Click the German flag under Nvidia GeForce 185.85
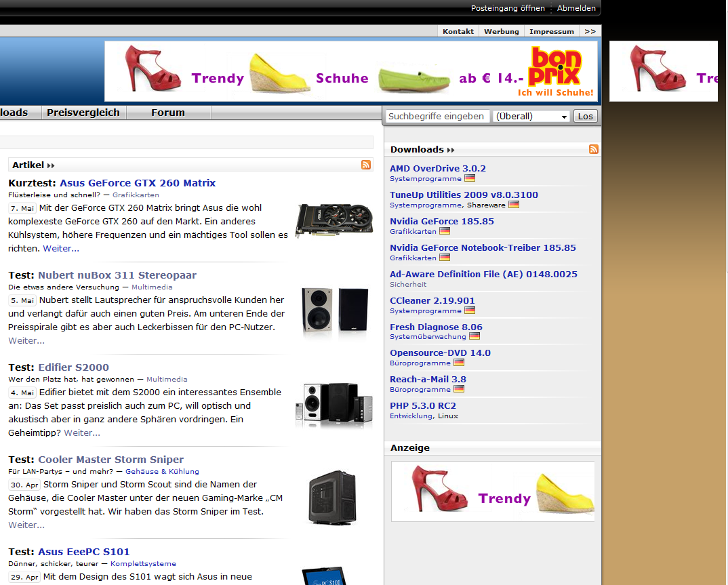Viewport: 728px width, 585px height. click(x=445, y=231)
